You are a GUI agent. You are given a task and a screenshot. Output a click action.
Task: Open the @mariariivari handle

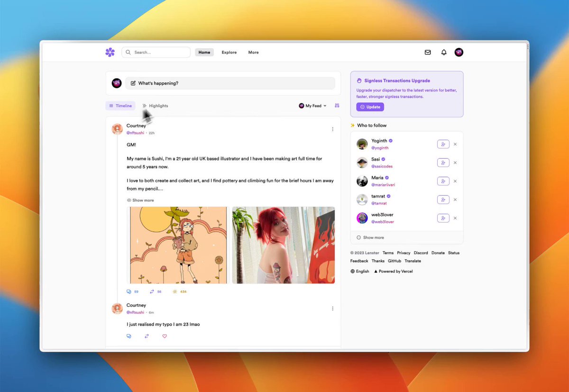383,185
